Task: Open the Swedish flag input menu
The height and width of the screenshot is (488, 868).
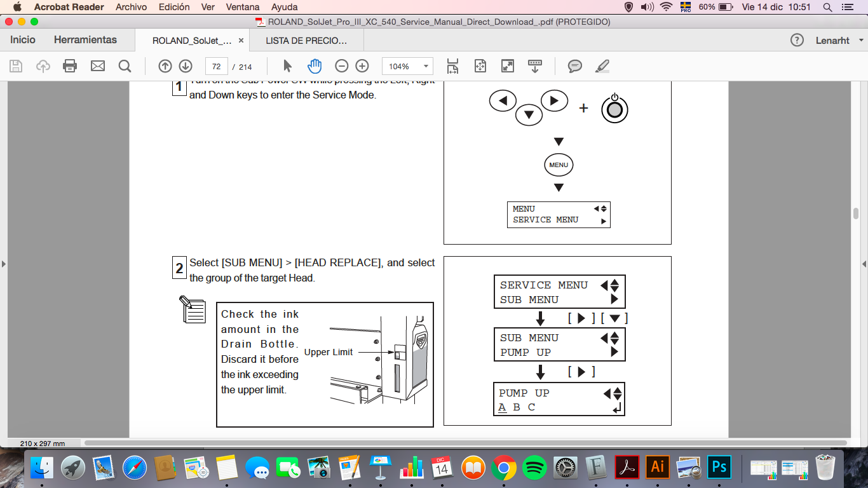Action: [x=686, y=7]
